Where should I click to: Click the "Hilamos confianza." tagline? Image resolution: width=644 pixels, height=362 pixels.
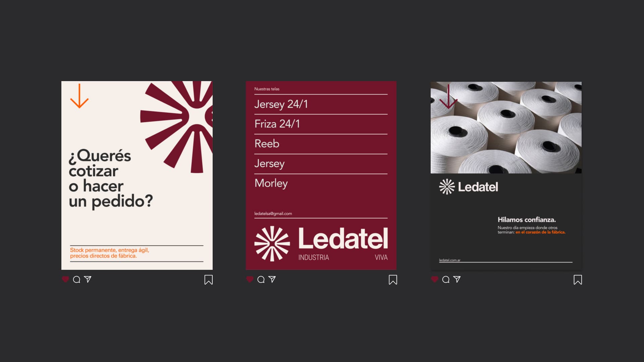527,220
